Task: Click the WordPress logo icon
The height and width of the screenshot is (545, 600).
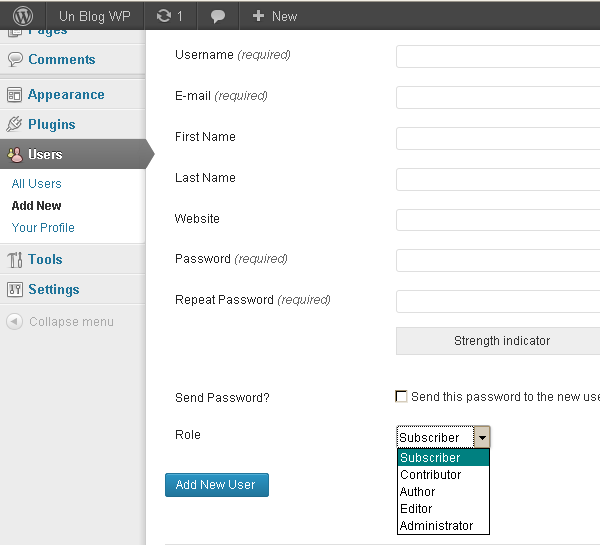Action: (23, 16)
